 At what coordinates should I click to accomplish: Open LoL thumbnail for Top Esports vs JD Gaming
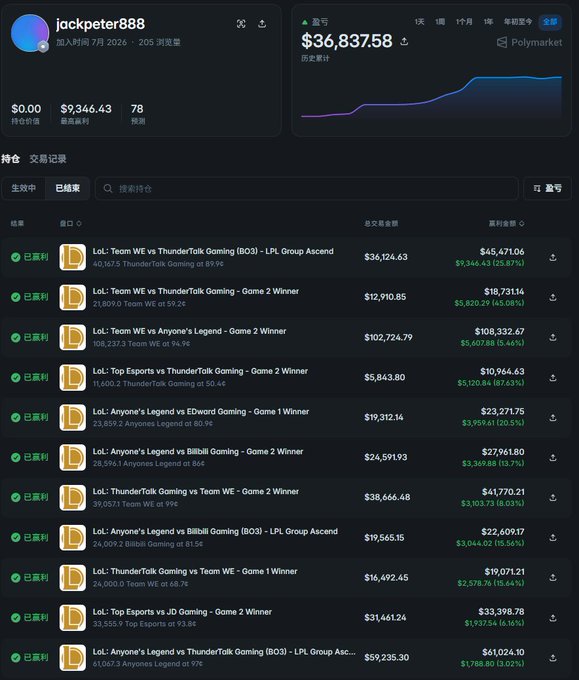(x=72, y=618)
